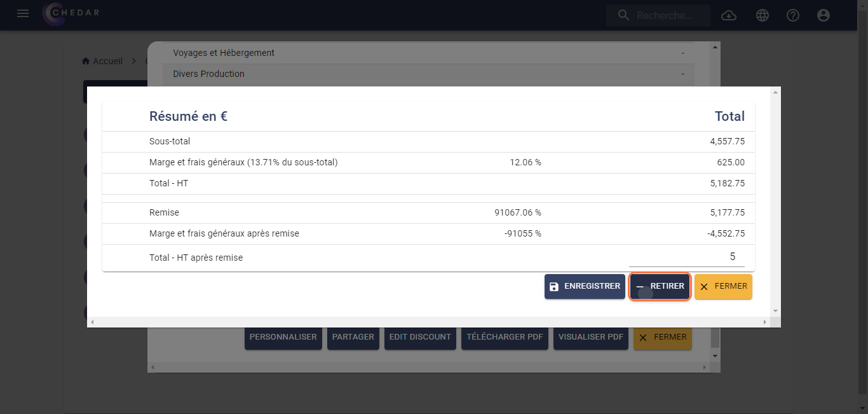Image resolution: width=868 pixels, height=414 pixels.
Task: Click the 4,557.75 sous-total value
Action: (728, 141)
